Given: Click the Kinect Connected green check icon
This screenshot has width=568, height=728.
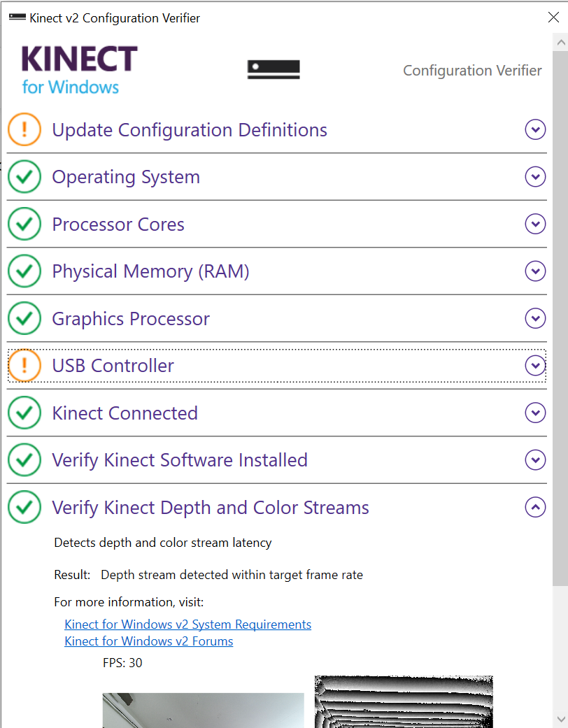Looking at the screenshot, I should [x=24, y=413].
